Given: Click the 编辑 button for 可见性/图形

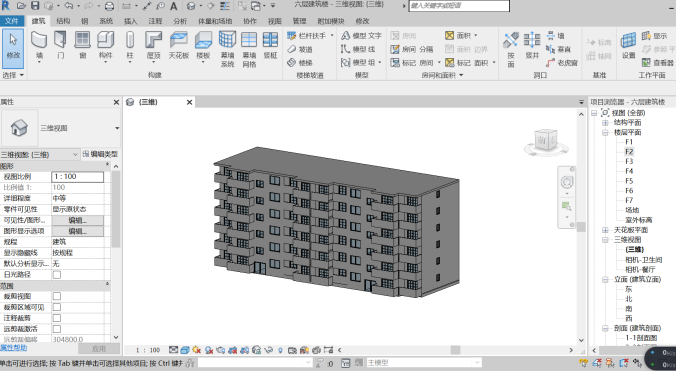Looking at the screenshot, I should coord(78,220).
